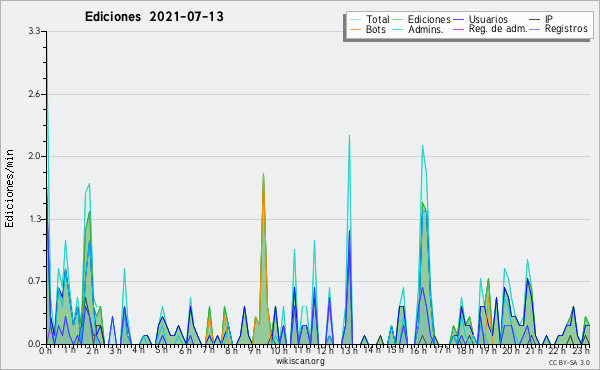Image resolution: width=600 pixels, height=370 pixels.
Task: Click the '21 h' x-axis tick label
Action: pos(533,350)
